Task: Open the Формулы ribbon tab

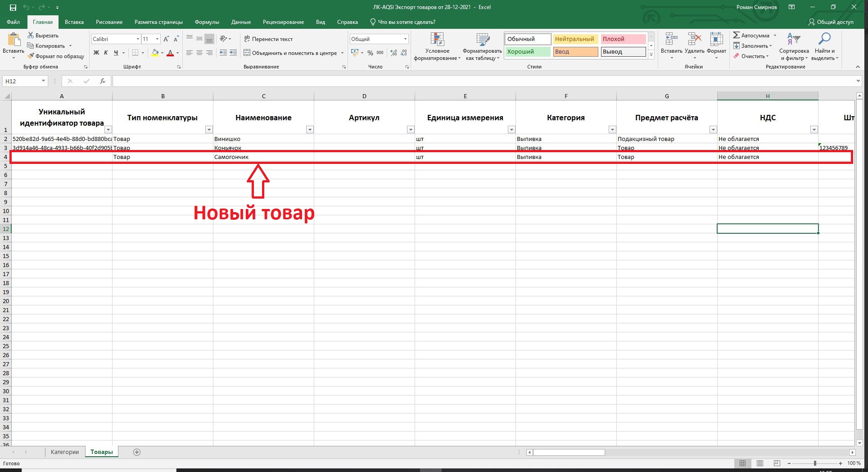Action: tap(207, 22)
